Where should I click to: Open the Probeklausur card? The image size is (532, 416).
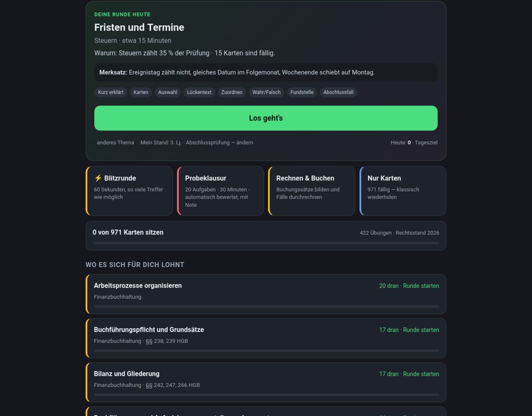tap(220, 191)
